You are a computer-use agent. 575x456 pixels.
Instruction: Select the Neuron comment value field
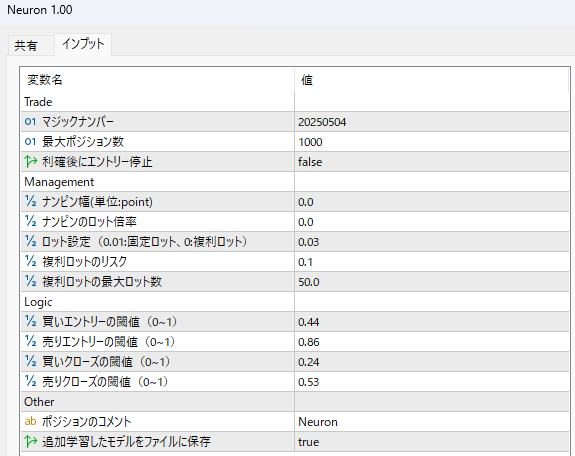click(x=432, y=422)
